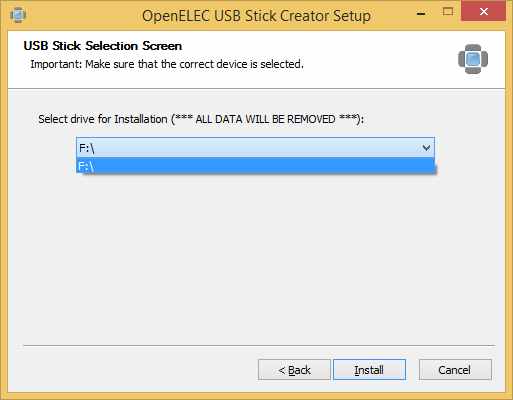Cancel the USB stick setup
Screen dimensions: 513x400
pyautogui.click(x=455, y=370)
